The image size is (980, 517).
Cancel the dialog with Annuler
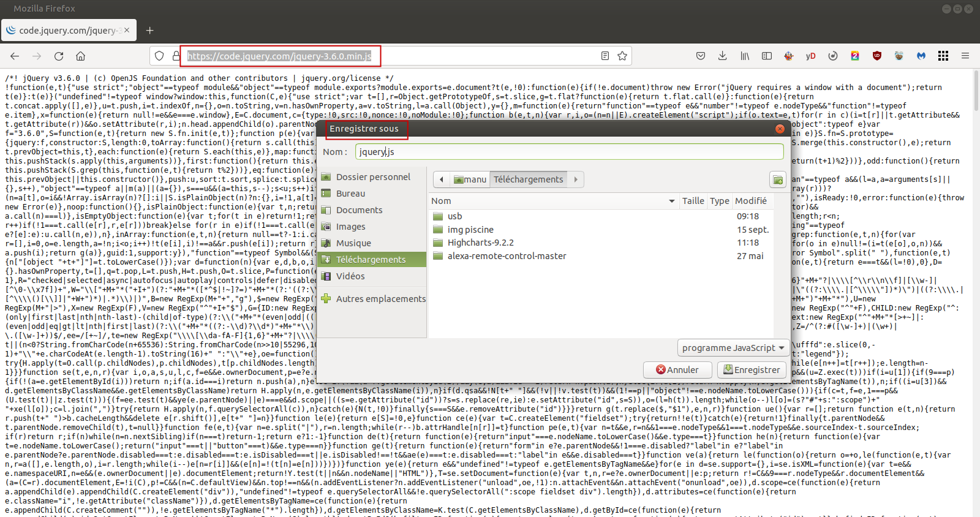coord(677,370)
